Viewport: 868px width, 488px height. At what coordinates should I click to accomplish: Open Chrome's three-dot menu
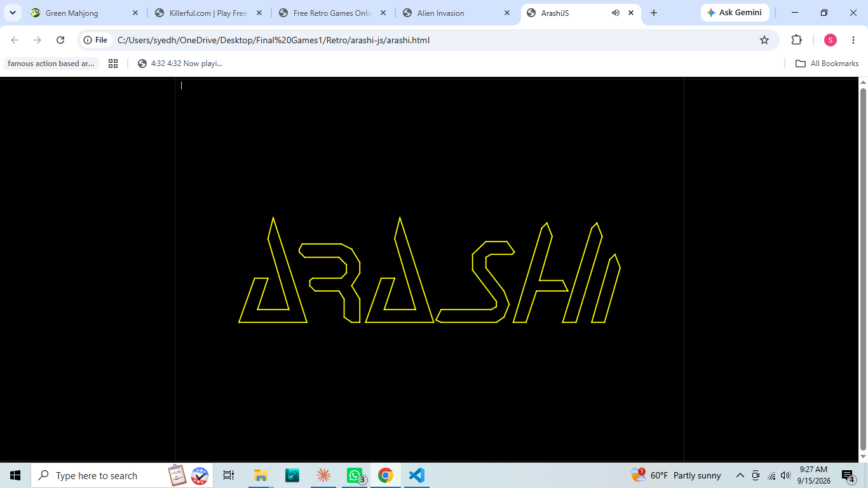[853, 40]
